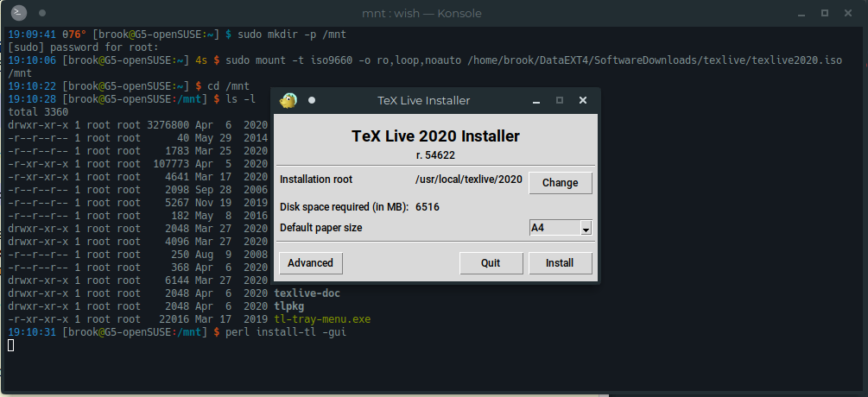Click the pin dot in Konsole title bar
Image resolution: width=868 pixels, height=397 pixels.
(x=42, y=13)
